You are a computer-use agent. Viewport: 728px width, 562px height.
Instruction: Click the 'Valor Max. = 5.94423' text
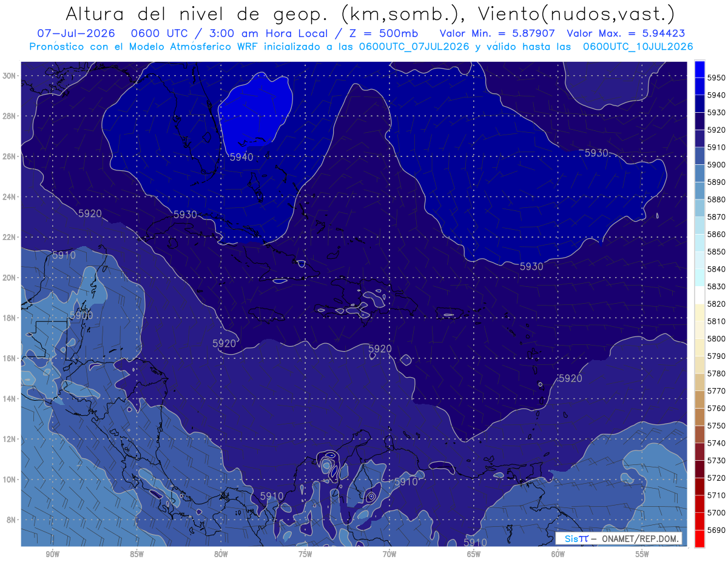(626, 33)
